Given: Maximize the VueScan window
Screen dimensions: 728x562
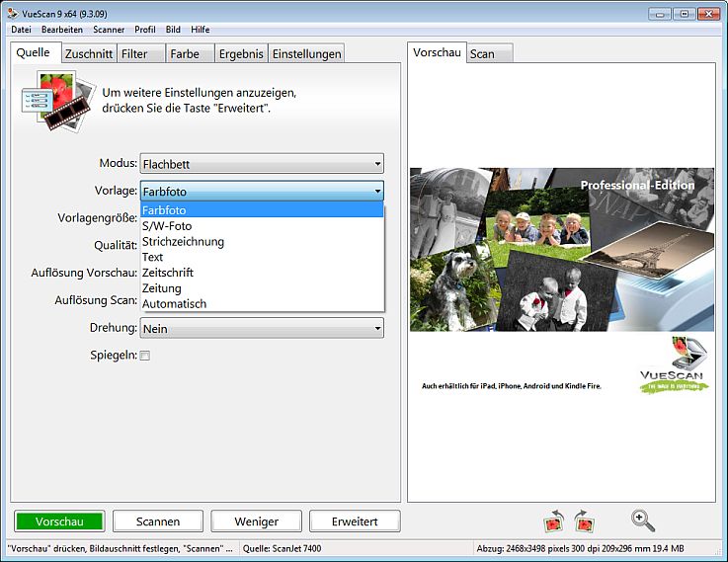Looking at the screenshot, I should (x=684, y=14).
